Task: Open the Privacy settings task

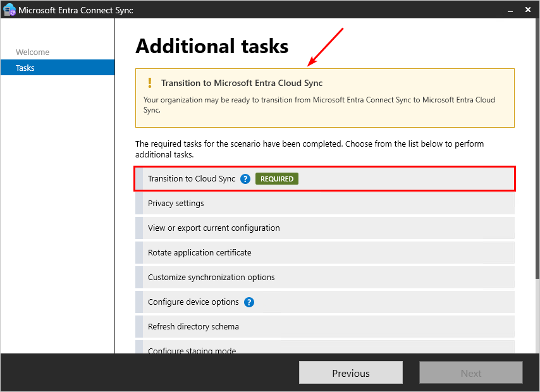Action: [325, 203]
